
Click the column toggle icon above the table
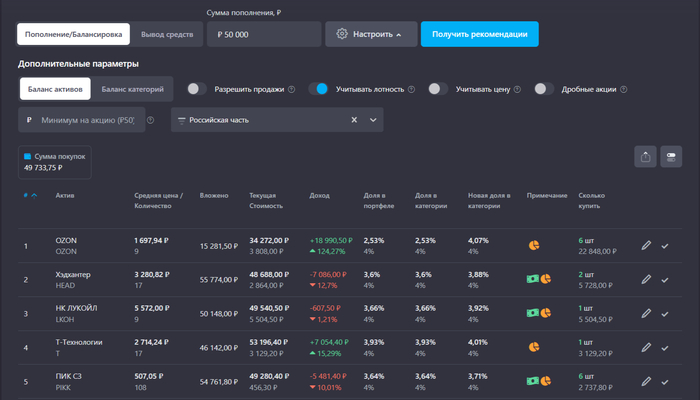point(671,157)
